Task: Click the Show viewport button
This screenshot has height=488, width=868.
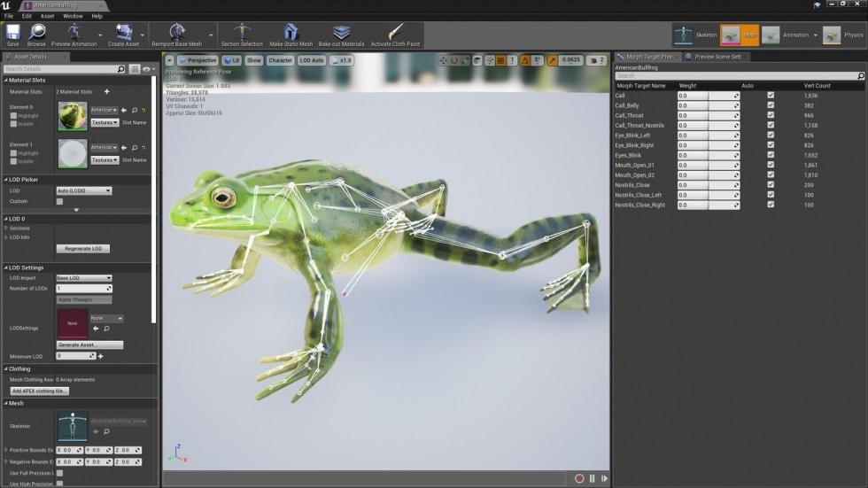Action: point(253,60)
